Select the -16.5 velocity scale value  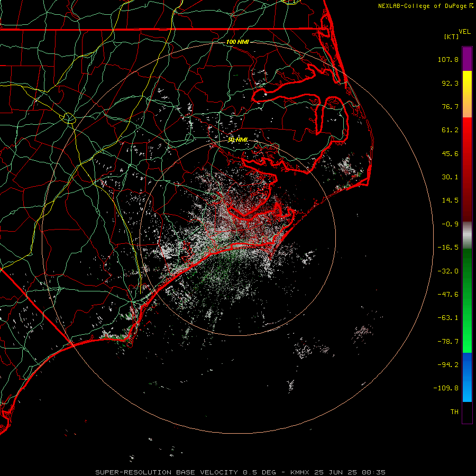coord(448,248)
